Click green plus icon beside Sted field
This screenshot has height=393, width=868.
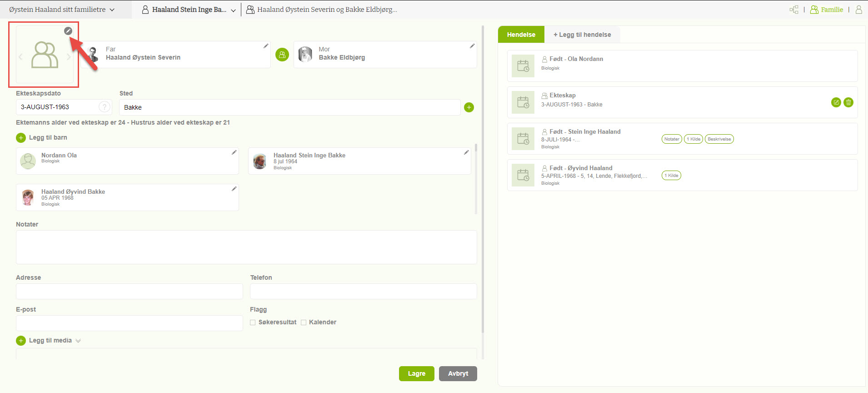[469, 107]
